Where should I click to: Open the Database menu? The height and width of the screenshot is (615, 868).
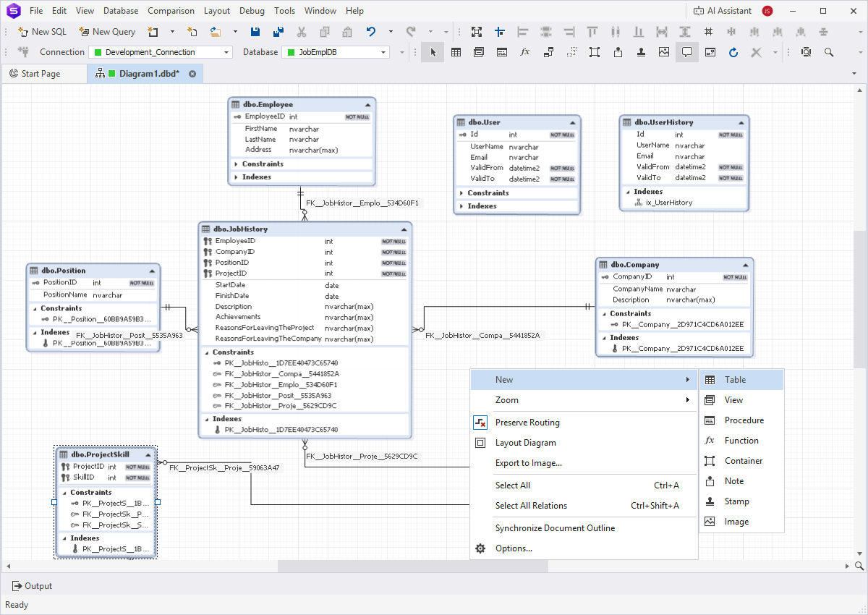(x=121, y=11)
